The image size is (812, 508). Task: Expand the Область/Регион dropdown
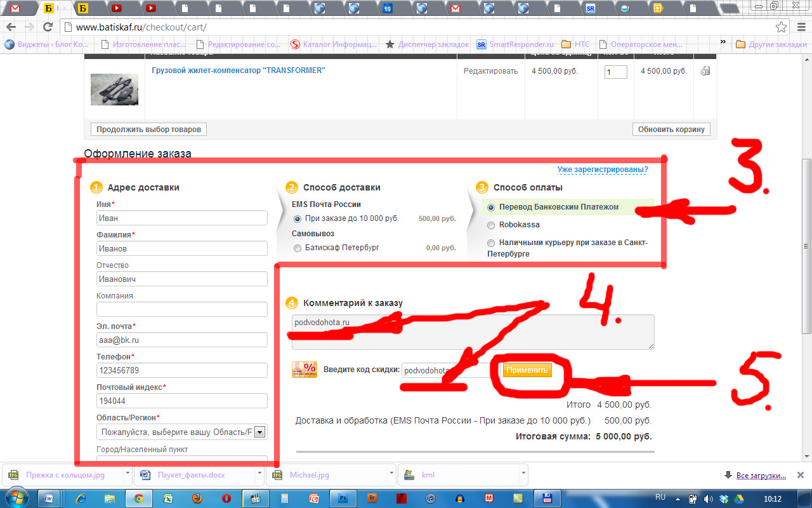tap(259, 432)
